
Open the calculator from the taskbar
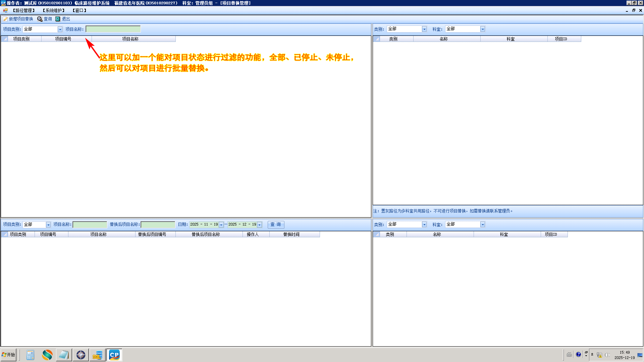tap(30, 355)
